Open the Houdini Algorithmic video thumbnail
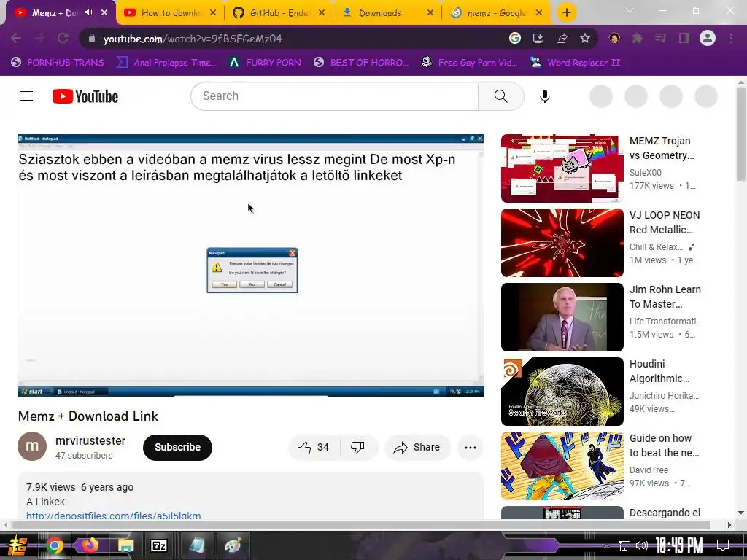 [x=562, y=391]
